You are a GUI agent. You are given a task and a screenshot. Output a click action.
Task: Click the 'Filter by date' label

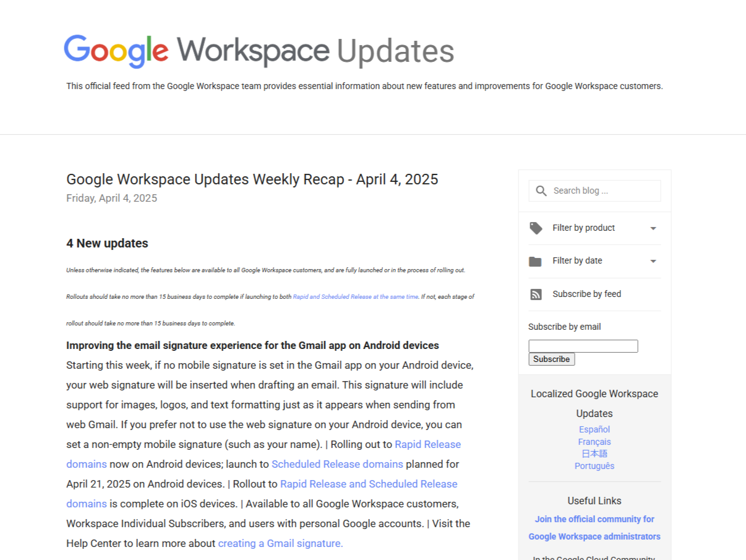577,261
